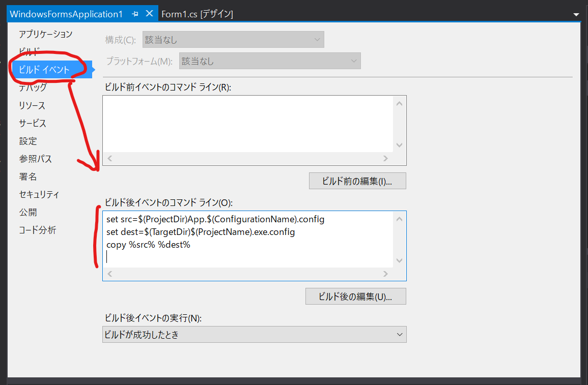Open the ビルド後イベントの実行 dropdown
Screen dimensions: 588x385
(x=254, y=335)
